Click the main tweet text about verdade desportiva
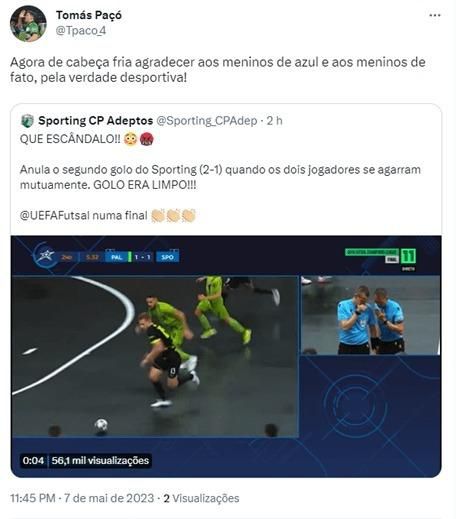 click(x=218, y=70)
